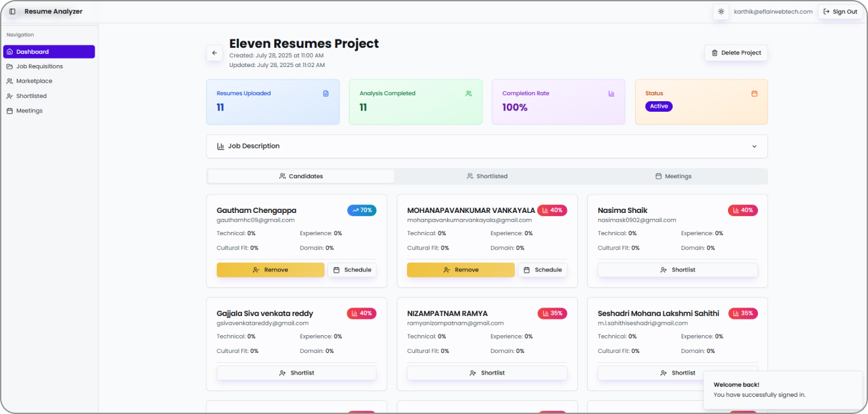The width and height of the screenshot is (868, 414).
Task: Shortlist Nasima Shaik
Action: coord(678,270)
